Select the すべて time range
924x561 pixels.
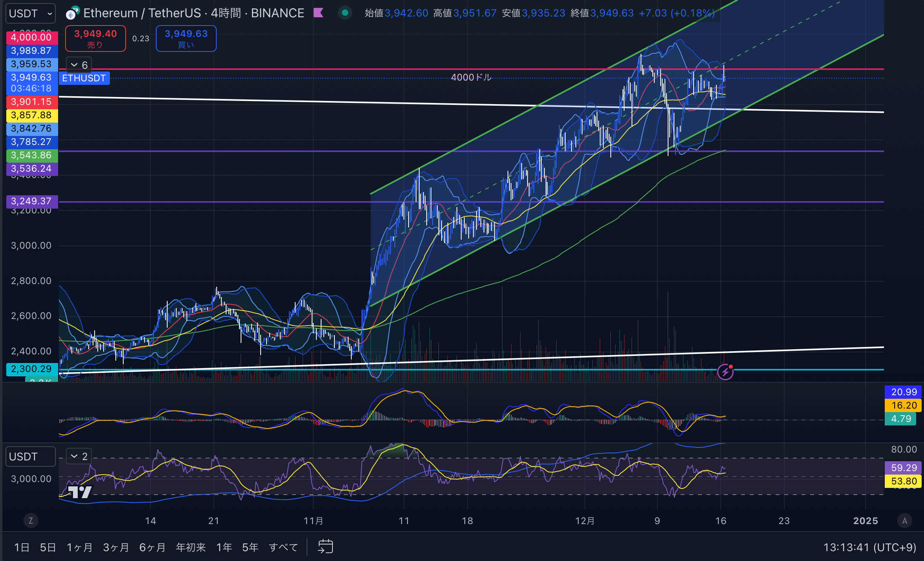283,547
